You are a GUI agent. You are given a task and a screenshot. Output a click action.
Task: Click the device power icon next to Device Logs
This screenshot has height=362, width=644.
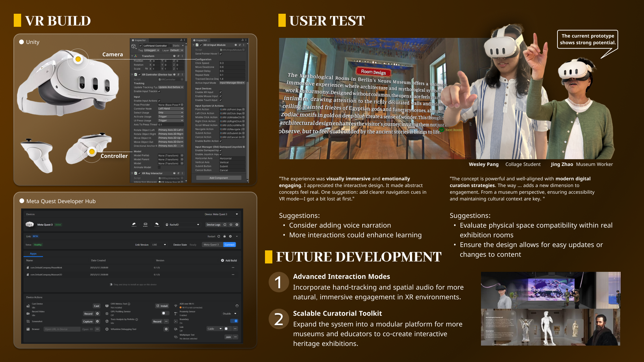[231, 225]
